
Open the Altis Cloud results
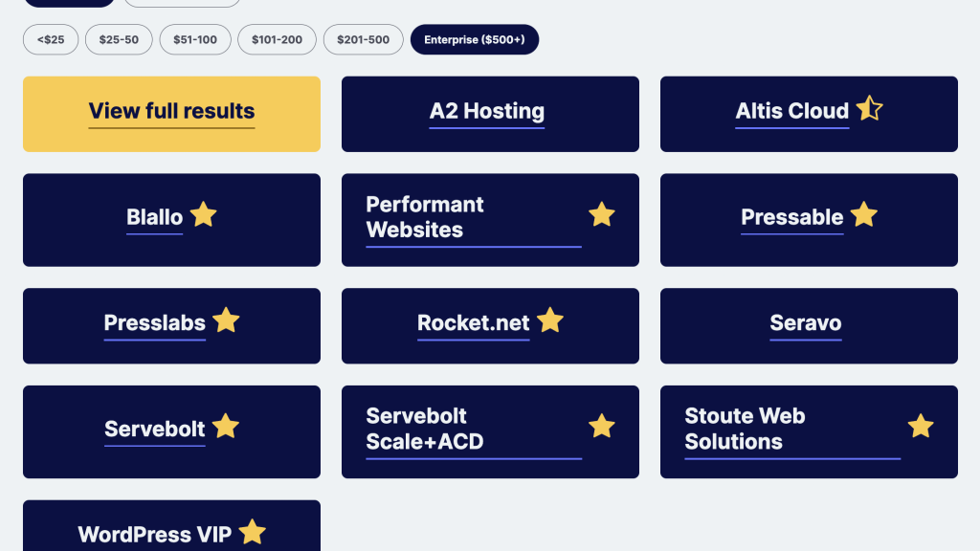[x=791, y=111]
